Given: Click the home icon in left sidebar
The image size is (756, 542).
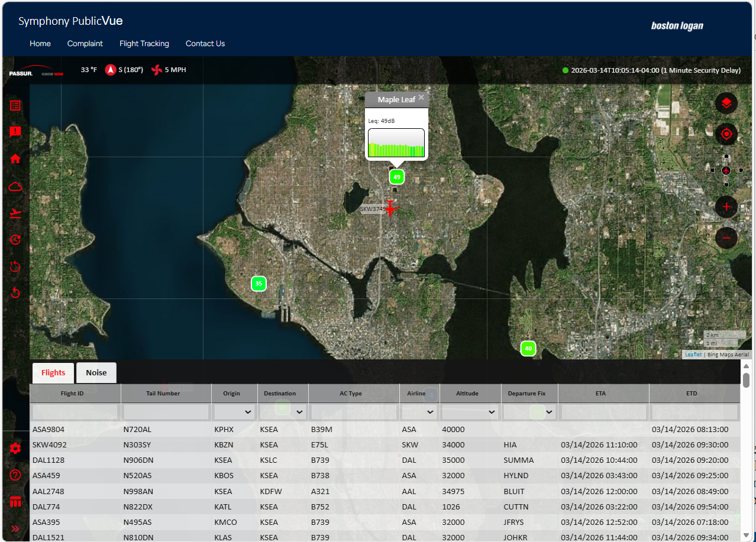Looking at the screenshot, I should click(15, 158).
